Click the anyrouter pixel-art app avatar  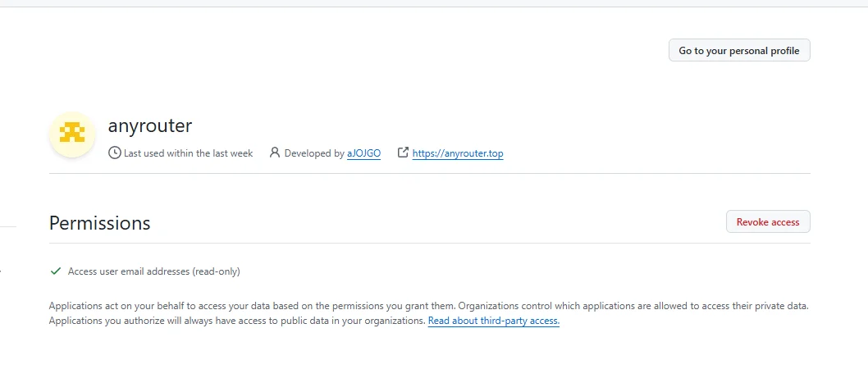coord(73,134)
